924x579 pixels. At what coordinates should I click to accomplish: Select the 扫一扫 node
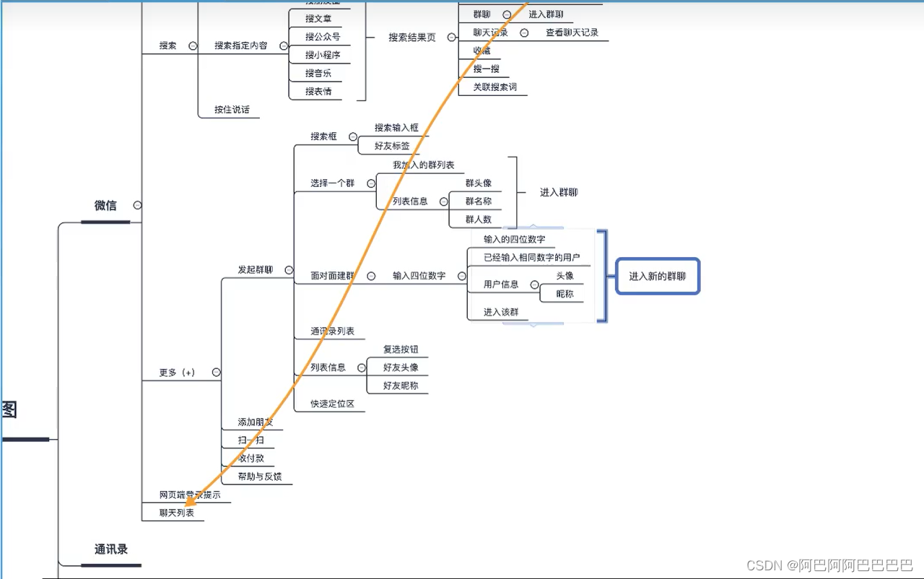pos(251,440)
